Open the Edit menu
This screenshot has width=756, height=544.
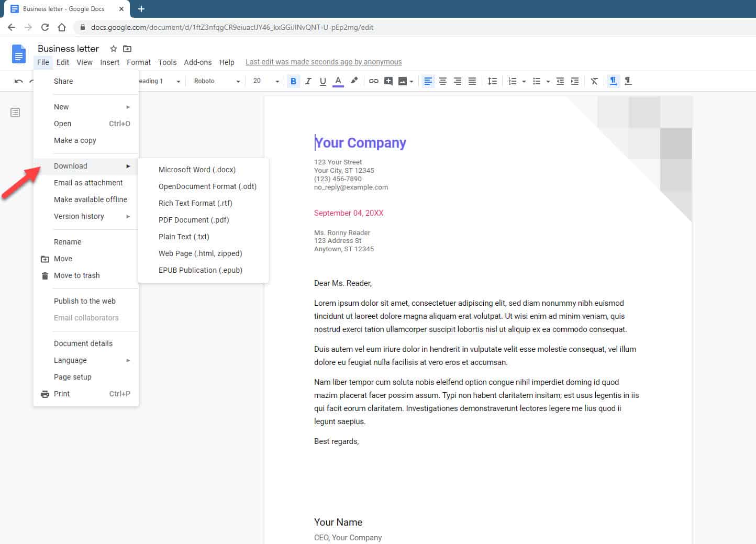63,62
